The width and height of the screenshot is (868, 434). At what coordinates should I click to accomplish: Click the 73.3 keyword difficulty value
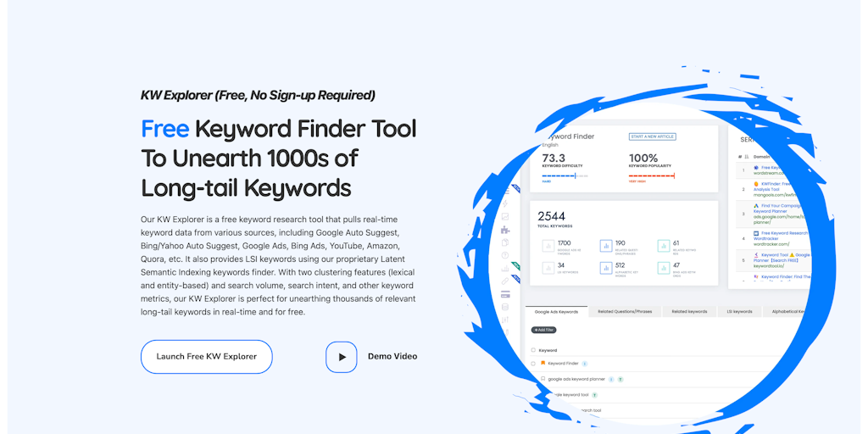click(x=554, y=158)
